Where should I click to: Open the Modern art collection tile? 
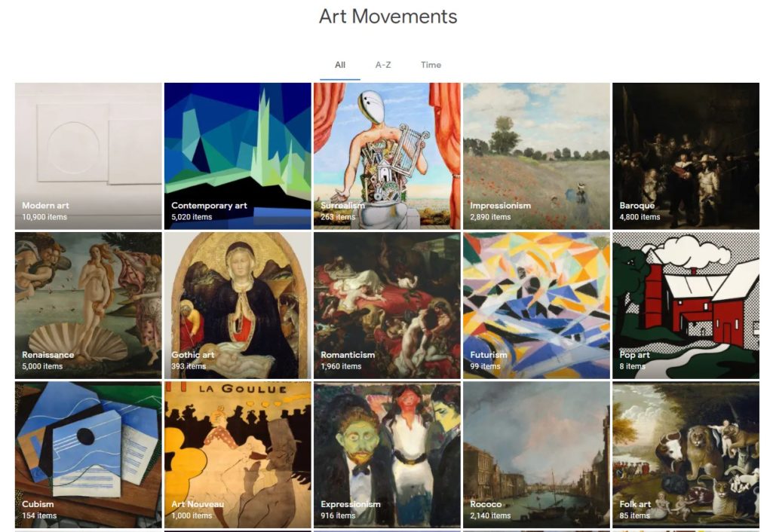pyautogui.click(x=88, y=156)
